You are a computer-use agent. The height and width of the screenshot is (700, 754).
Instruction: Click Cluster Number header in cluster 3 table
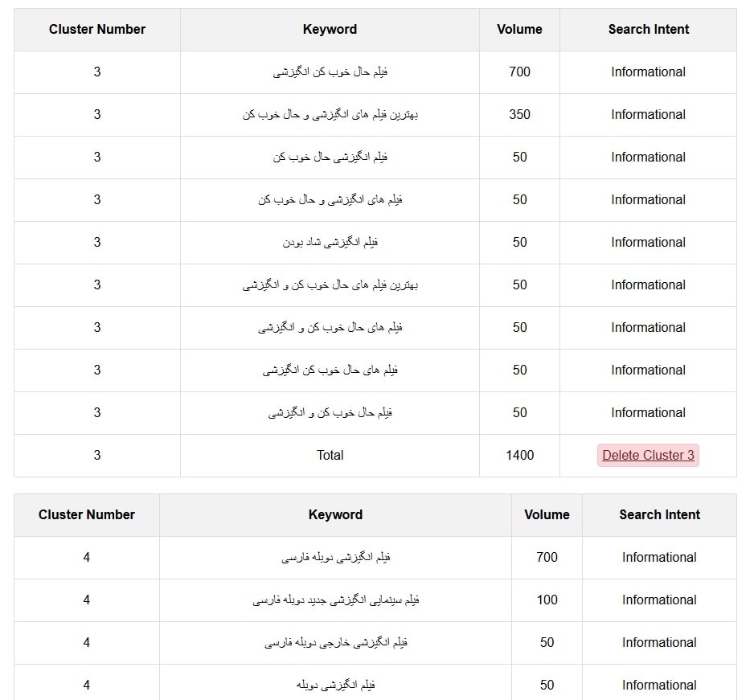coord(97,30)
